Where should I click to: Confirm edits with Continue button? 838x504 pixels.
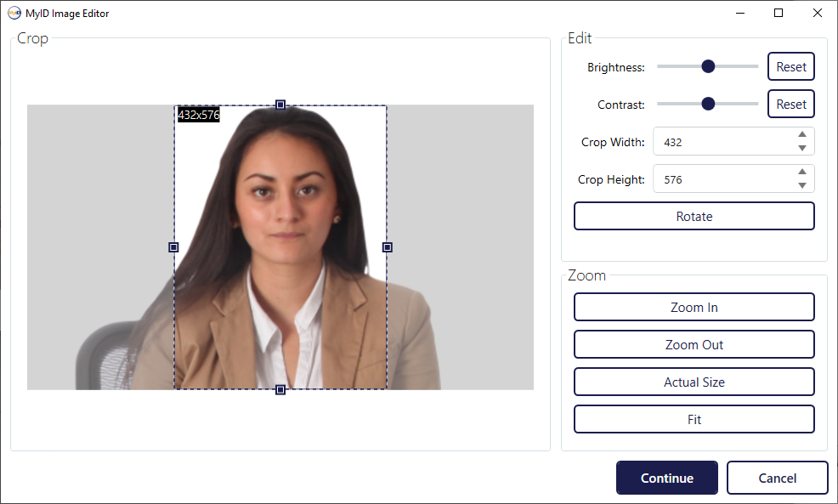point(666,479)
